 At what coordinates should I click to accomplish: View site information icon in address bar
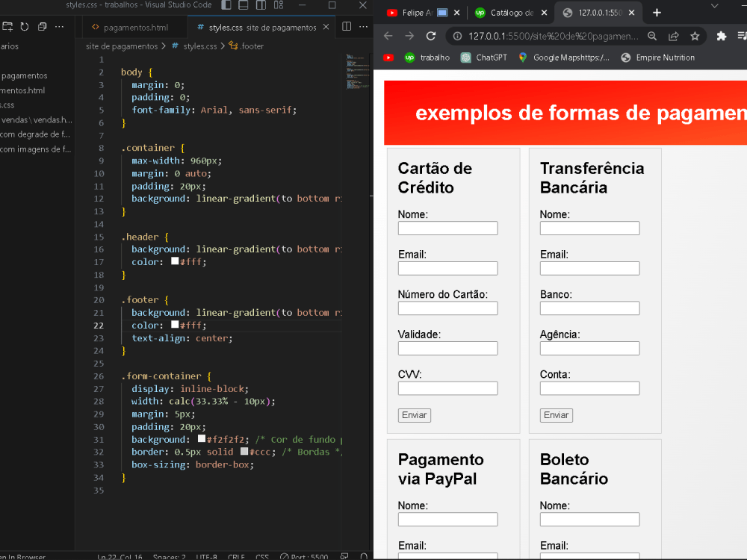coord(457,36)
